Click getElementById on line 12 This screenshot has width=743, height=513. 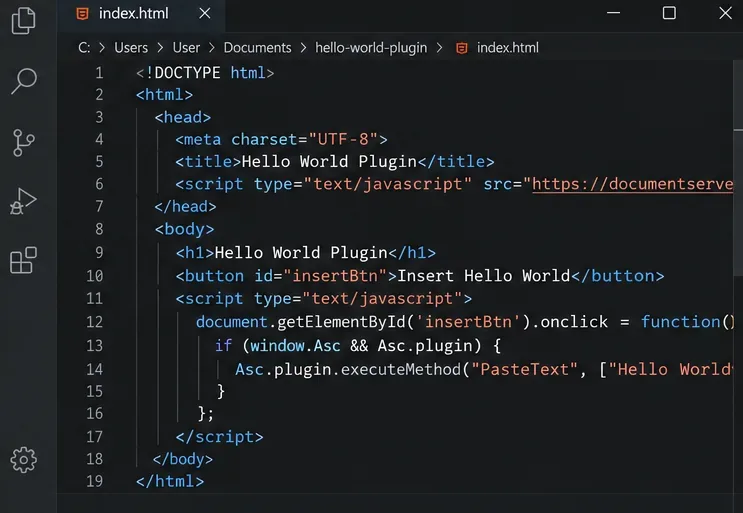pos(341,322)
